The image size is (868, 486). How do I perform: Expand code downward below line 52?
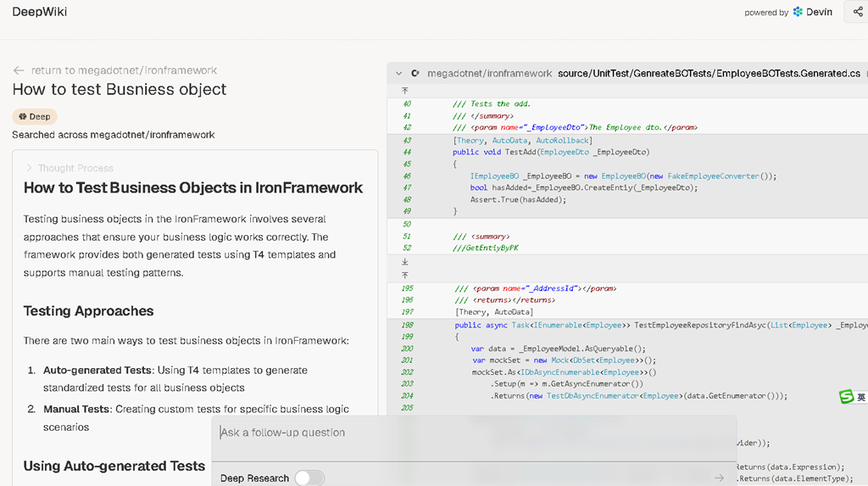[404, 261]
